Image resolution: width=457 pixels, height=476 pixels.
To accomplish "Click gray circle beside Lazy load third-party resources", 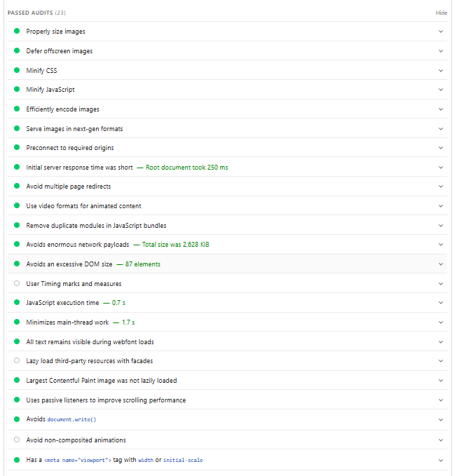I will [x=17, y=361].
